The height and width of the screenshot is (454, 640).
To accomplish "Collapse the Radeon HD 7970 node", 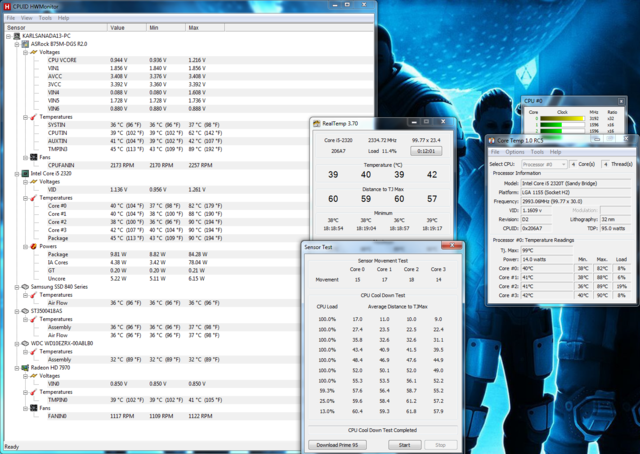I will pyautogui.click(x=17, y=368).
